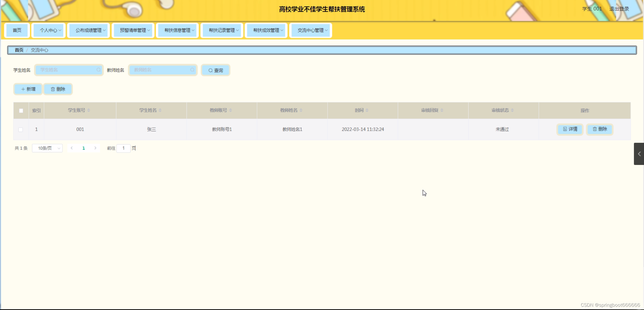Image resolution: width=644 pixels, height=310 pixels.
Task: Open the 帮扶记录管理 menu
Action: (x=222, y=30)
